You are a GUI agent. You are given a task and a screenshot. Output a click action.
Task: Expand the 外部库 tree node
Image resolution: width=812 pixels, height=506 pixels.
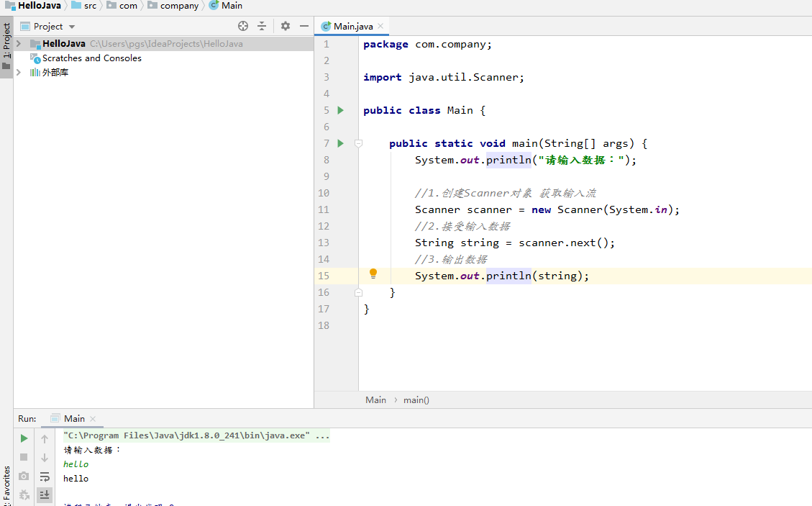19,73
